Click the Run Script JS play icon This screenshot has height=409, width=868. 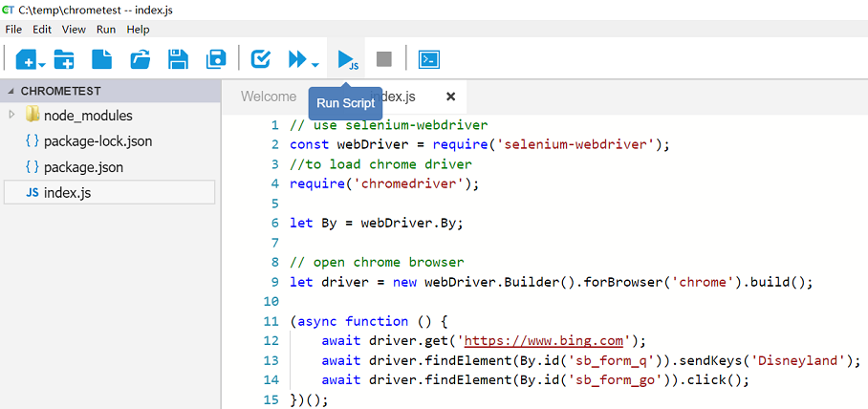[x=346, y=59]
